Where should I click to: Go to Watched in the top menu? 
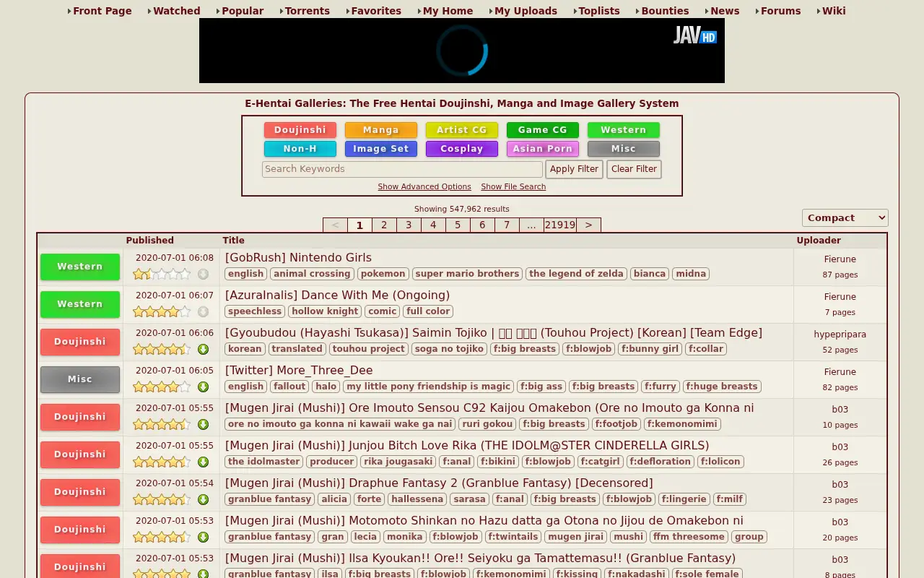pyautogui.click(x=176, y=11)
